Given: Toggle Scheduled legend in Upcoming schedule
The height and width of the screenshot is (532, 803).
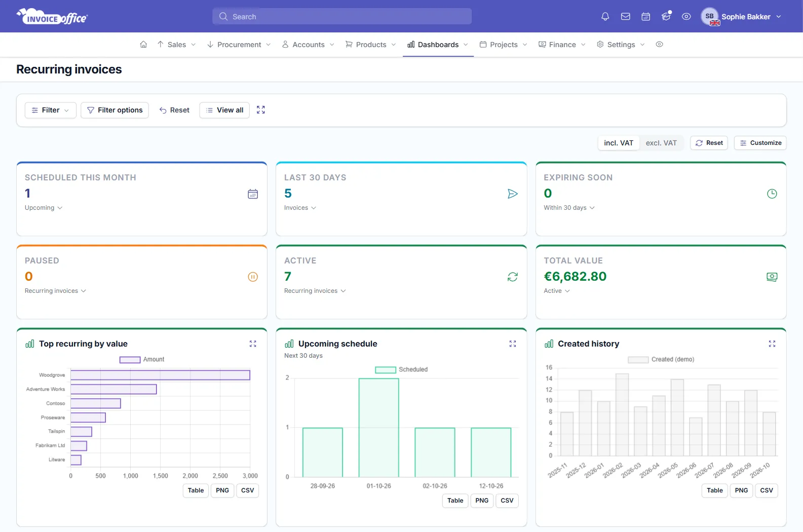Looking at the screenshot, I should click(401, 369).
